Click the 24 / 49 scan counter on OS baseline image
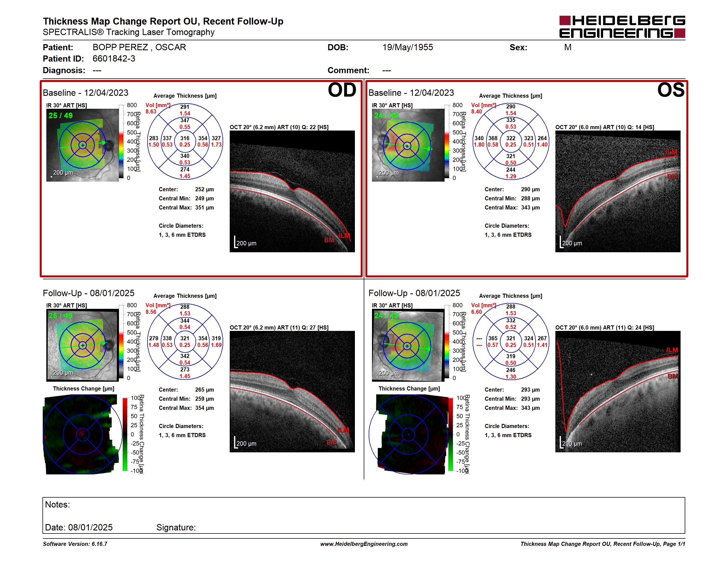 point(386,115)
